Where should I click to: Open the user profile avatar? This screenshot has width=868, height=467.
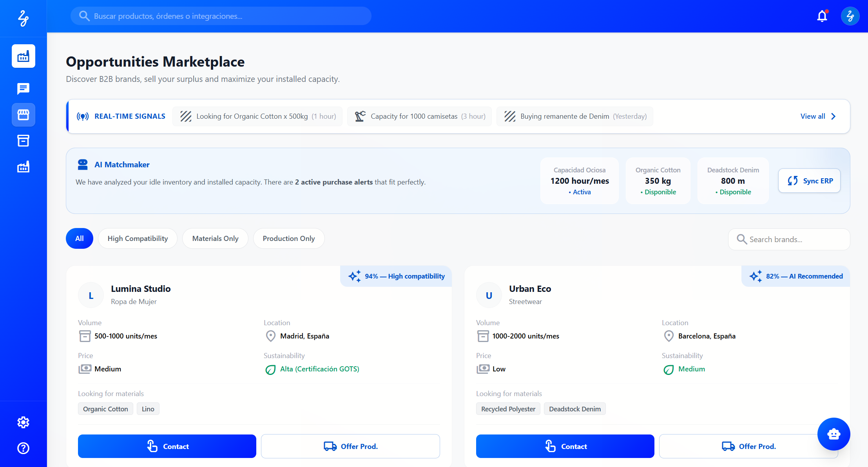(x=850, y=16)
